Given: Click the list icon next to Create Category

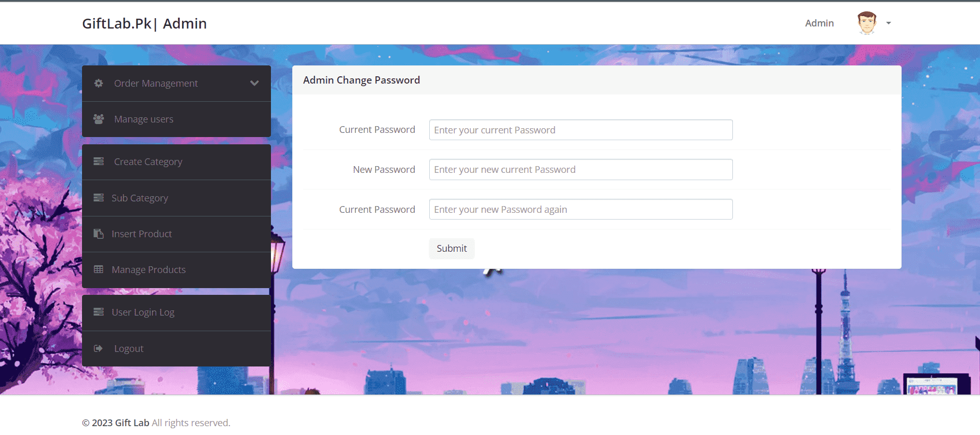Looking at the screenshot, I should pos(99,161).
